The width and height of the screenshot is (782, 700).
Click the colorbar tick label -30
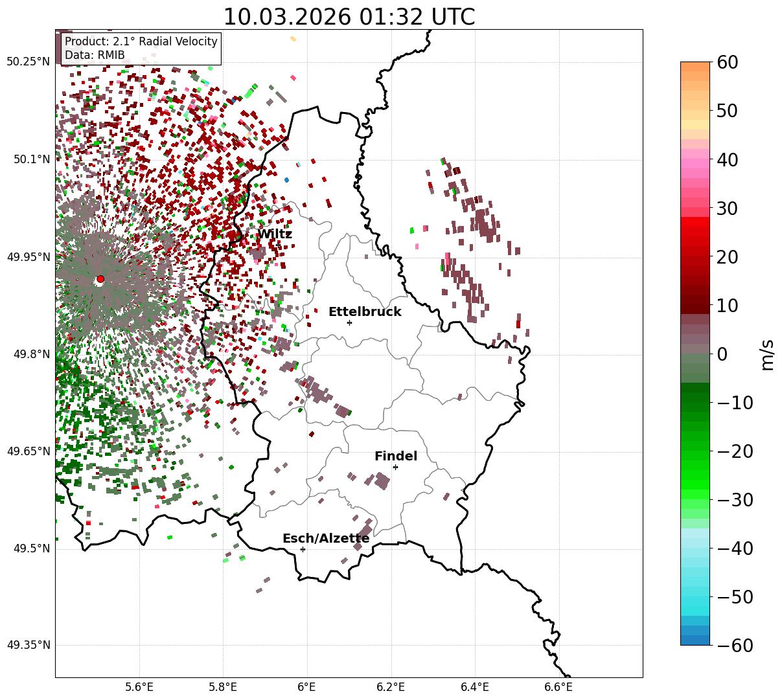736,500
